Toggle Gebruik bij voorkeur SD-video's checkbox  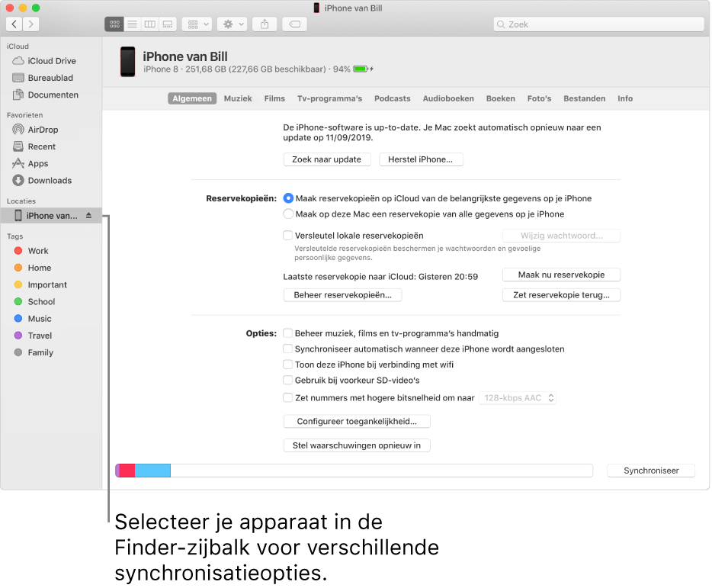pos(288,380)
